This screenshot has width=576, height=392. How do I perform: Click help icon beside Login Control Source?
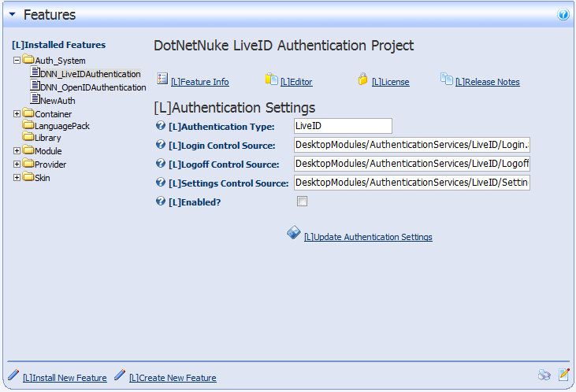pos(161,144)
